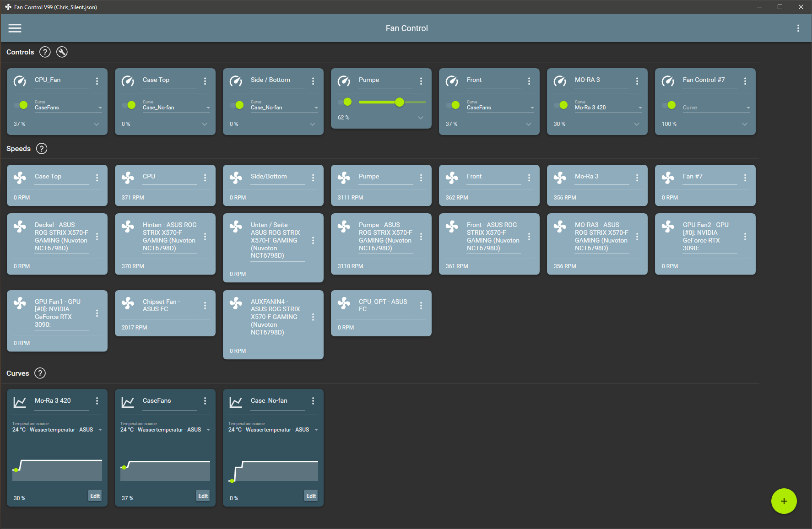Open the Case Top curve dropdown

pyautogui.click(x=176, y=106)
